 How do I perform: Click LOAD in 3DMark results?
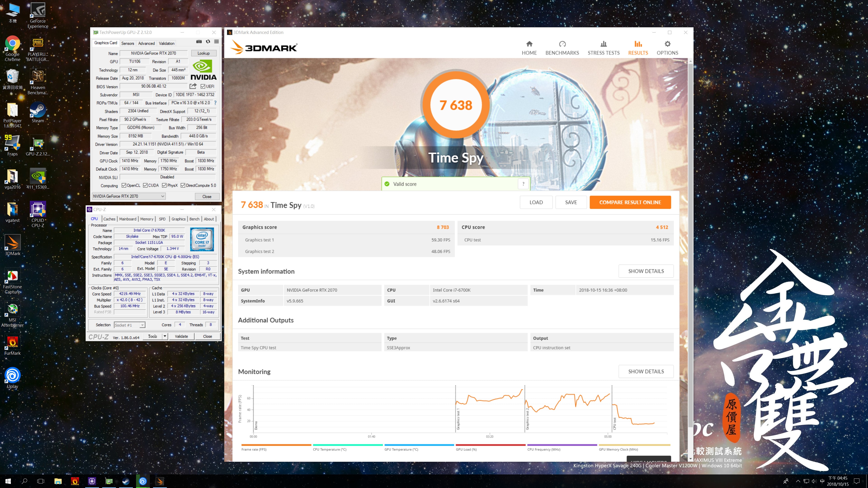pyautogui.click(x=536, y=202)
